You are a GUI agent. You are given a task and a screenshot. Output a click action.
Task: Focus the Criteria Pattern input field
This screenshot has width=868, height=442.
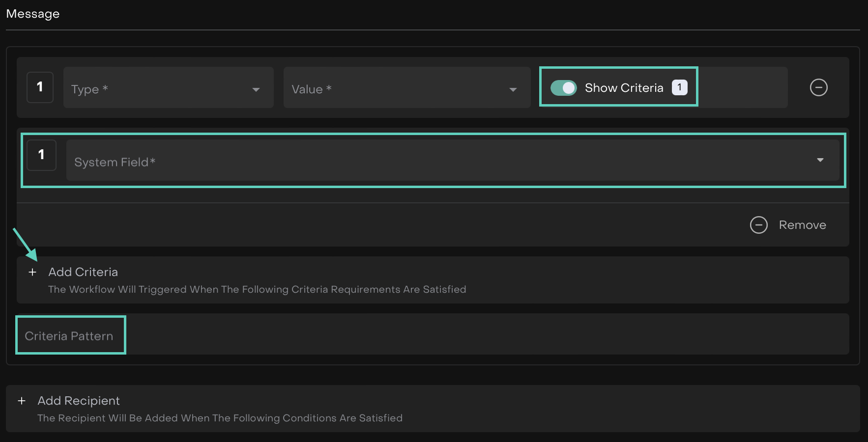tap(433, 334)
